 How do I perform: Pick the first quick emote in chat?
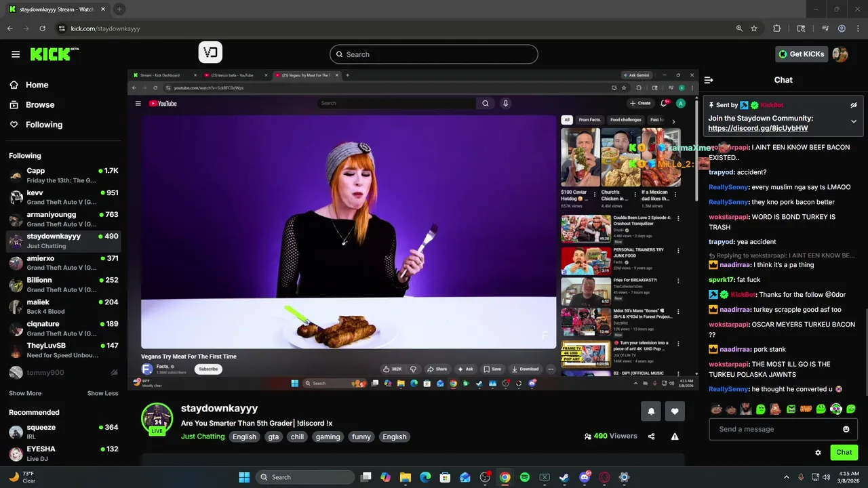tap(716, 409)
